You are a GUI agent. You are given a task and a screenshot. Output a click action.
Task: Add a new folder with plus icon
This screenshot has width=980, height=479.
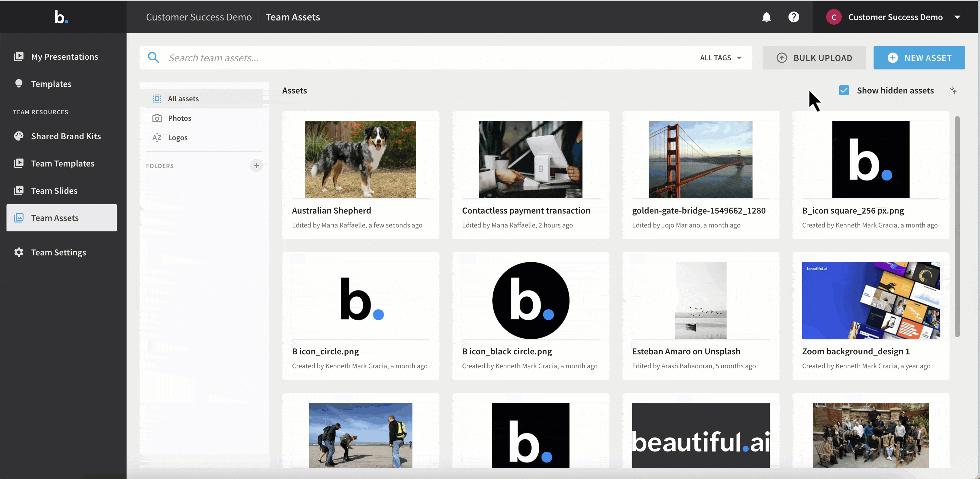pos(256,166)
